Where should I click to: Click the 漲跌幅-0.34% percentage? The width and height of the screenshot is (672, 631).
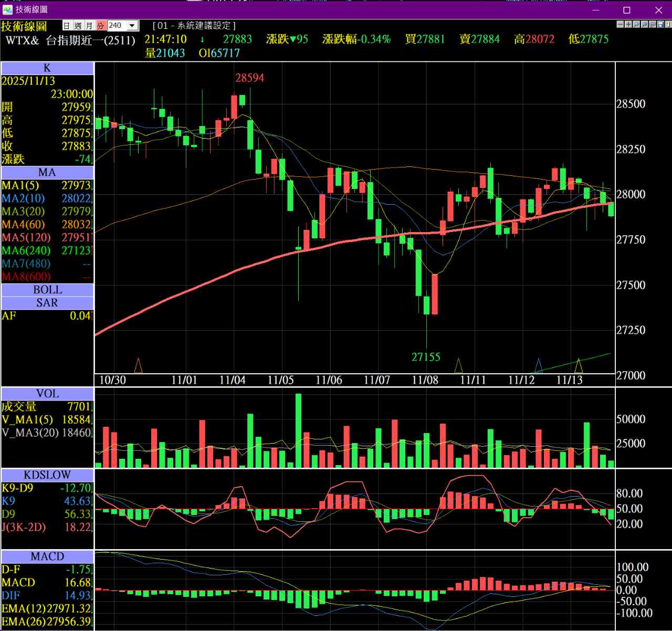(x=356, y=39)
